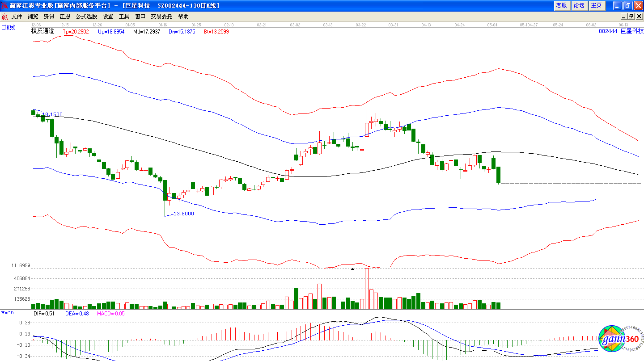Click the red 赢 icon in the title bar
Viewport: 644px width, 361px height.
pos(4,5)
